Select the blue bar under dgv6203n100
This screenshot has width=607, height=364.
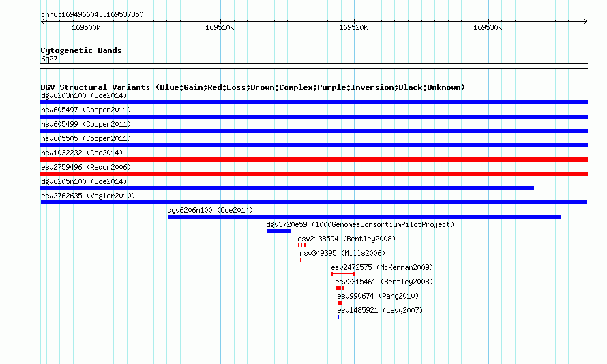tap(314, 102)
